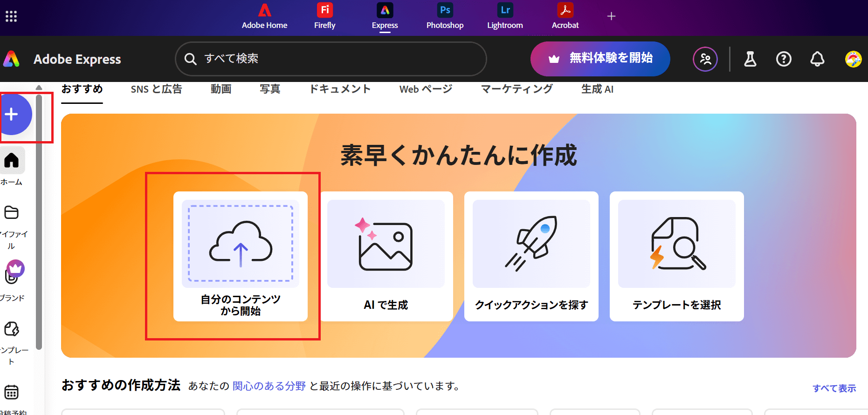
Task: Click the sidebar vertical scrollbar
Action: pyautogui.click(x=39, y=221)
